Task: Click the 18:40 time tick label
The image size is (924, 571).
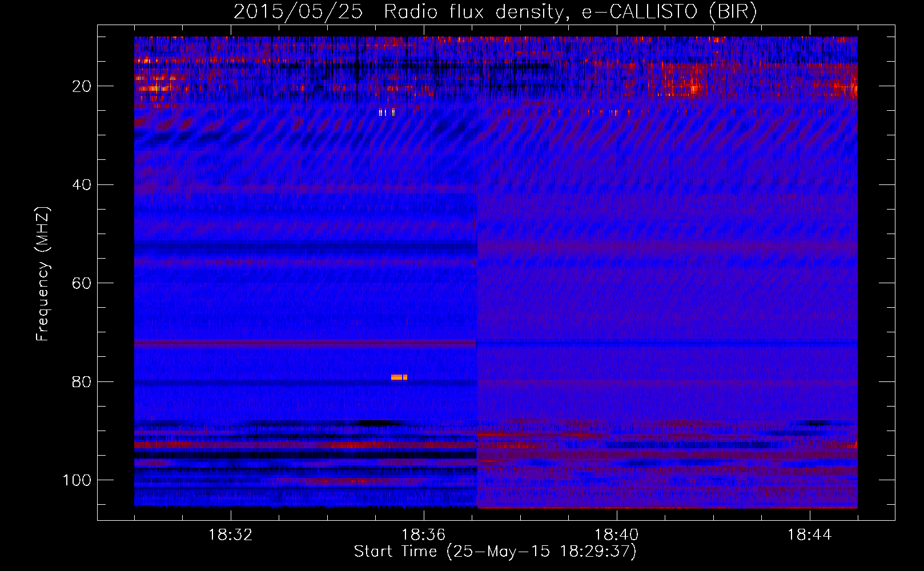Action: point(616,535)
